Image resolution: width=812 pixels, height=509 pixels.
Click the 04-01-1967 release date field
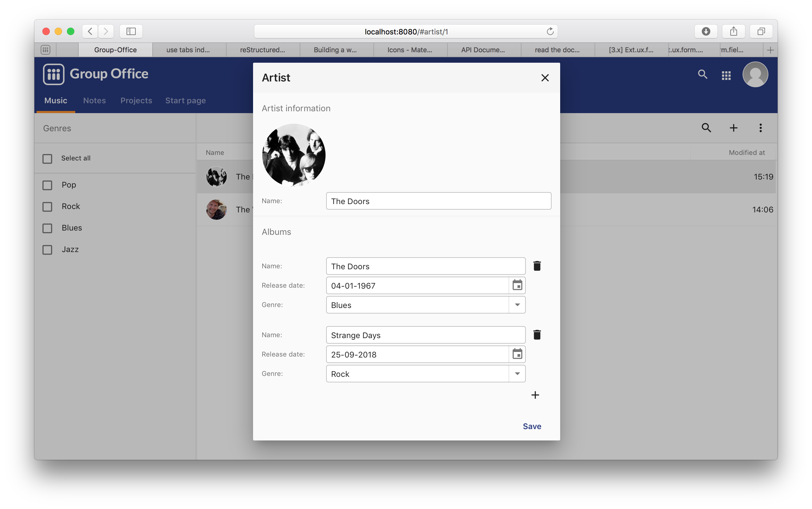pos(417,286)
